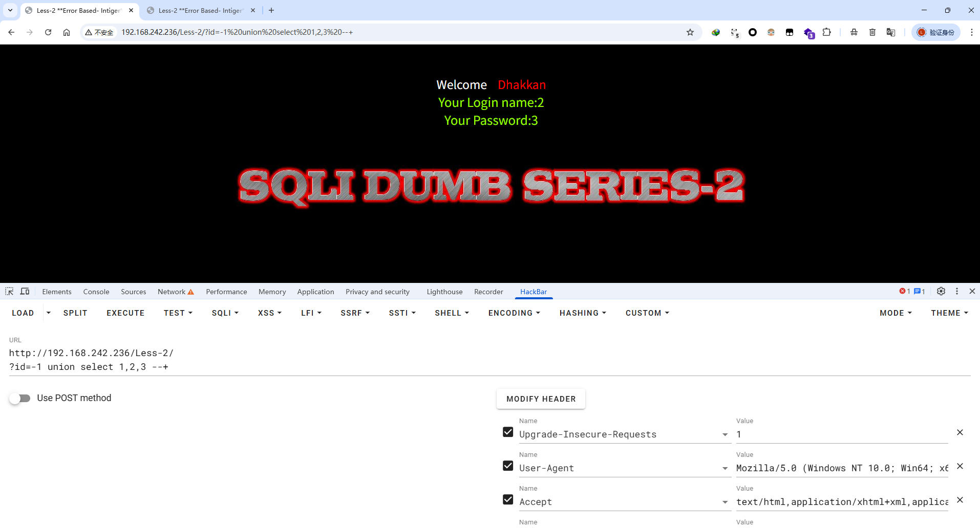
Task: Expand the SQLI dropdown menu
Action: (x=225, y=313)
